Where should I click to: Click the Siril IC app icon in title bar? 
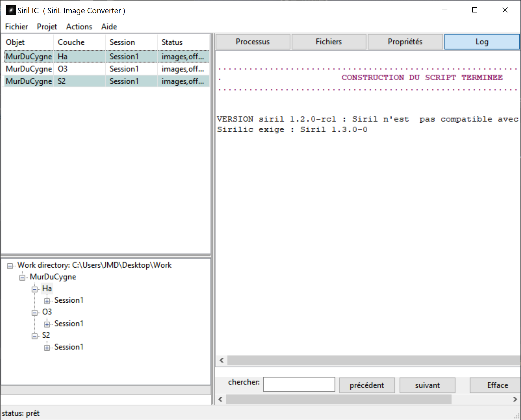pos(11,10)
